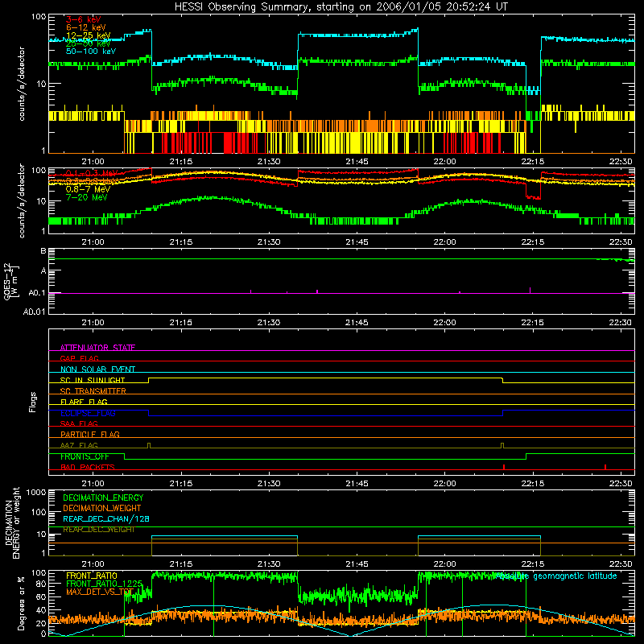Click the 'Degrees or %' axis title
The width and height of the screenshot is (644, 644).
(x=22, y=603)
